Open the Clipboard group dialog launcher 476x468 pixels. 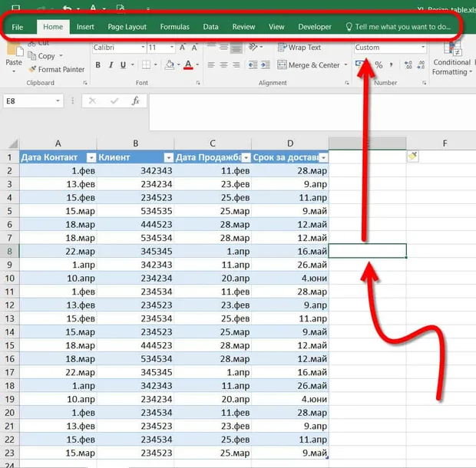[x=85, y=83]
